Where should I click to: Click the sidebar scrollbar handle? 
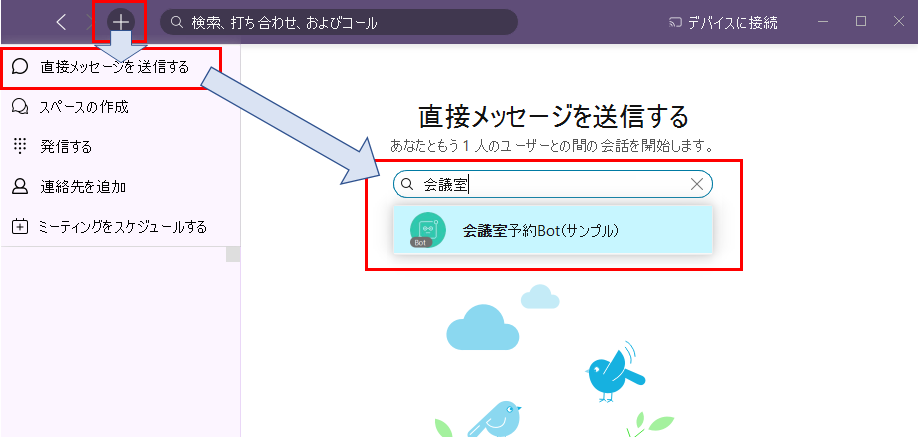coord(233,254)
